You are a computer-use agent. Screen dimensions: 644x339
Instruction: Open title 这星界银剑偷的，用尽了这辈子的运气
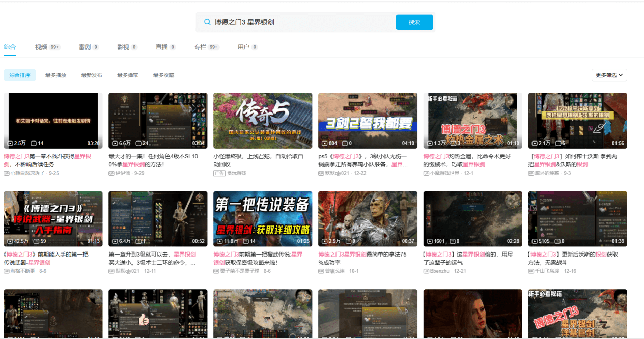468,258
